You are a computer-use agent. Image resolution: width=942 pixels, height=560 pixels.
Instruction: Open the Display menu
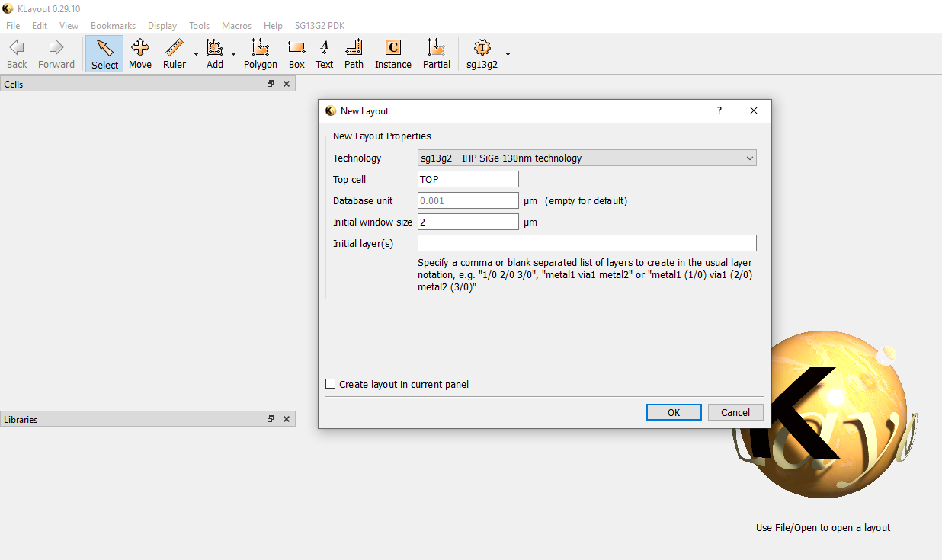pyautogui.click(x=162, y=25)
